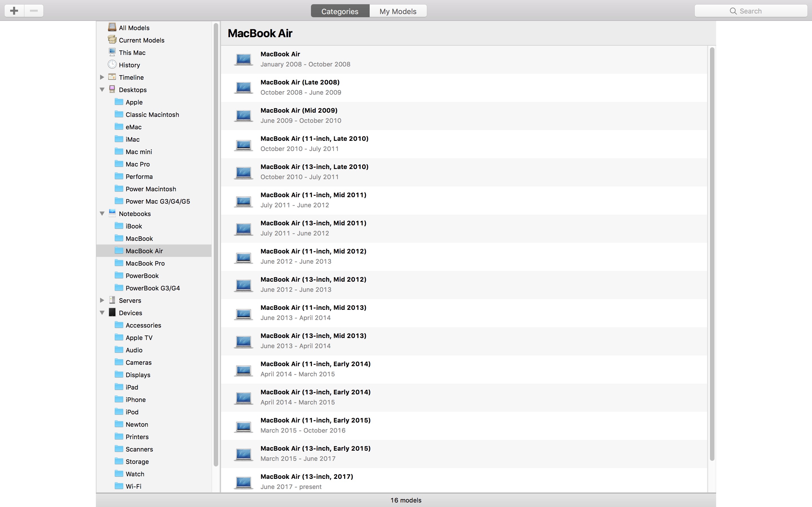The height and width of the screenshot is (507, 812).
Task: Select Current Models in the sidebar
Action: coord(141,40)
